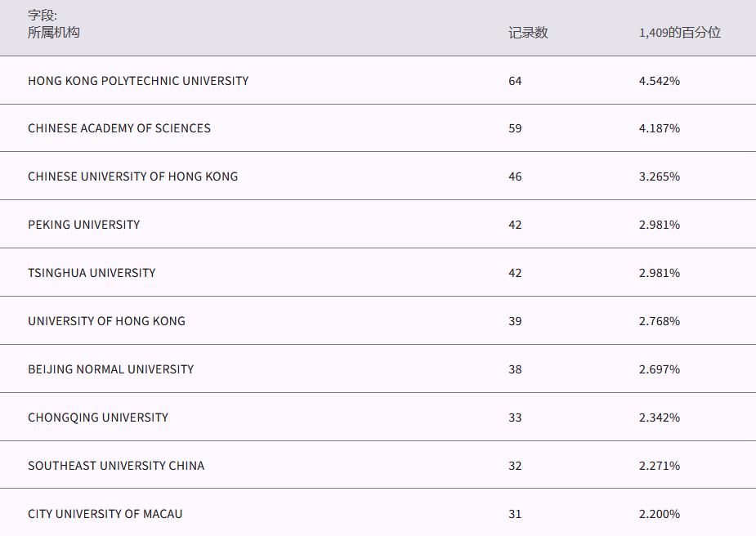Select Tsinghua University in the list
The width and height of the screenshot is (756, 536).
coord(92,273)
